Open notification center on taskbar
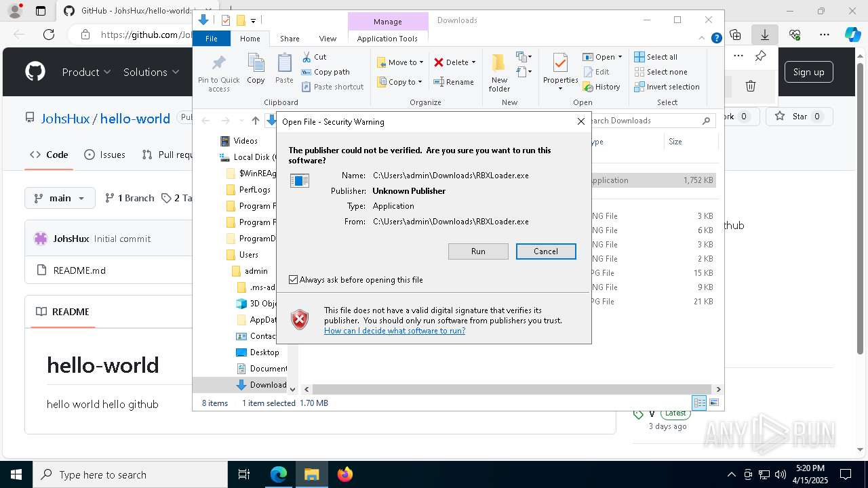The image size is (868, 488). (x=846, y=474)
